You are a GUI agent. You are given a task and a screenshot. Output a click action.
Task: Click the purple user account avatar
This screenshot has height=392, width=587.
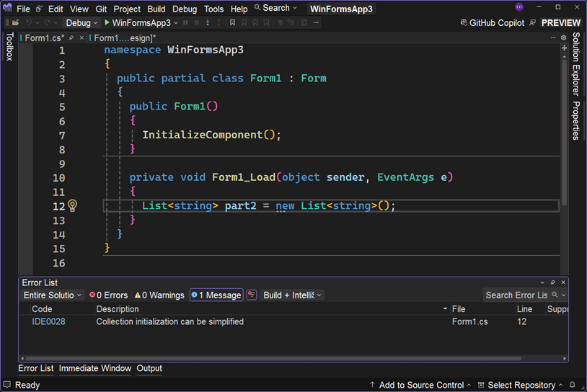click(x=519, y=7)
